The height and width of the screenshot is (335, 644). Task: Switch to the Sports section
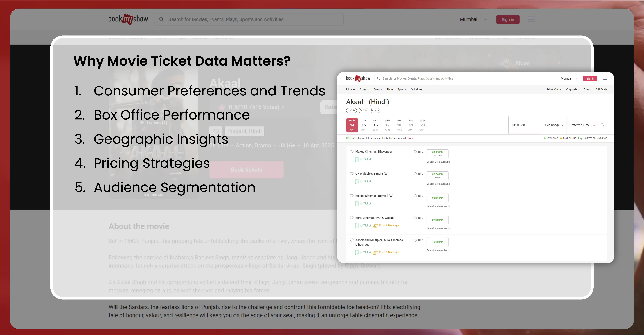pyautogui.click(x=402, y=89)
